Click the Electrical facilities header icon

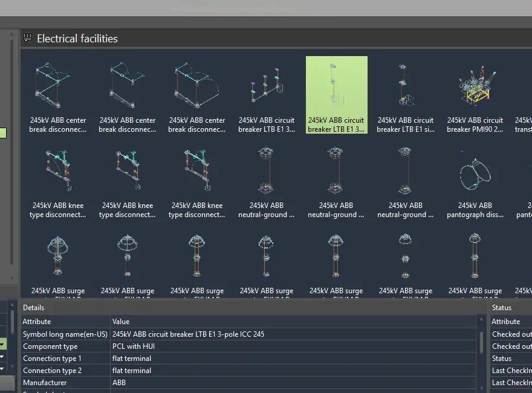(27, 38)
